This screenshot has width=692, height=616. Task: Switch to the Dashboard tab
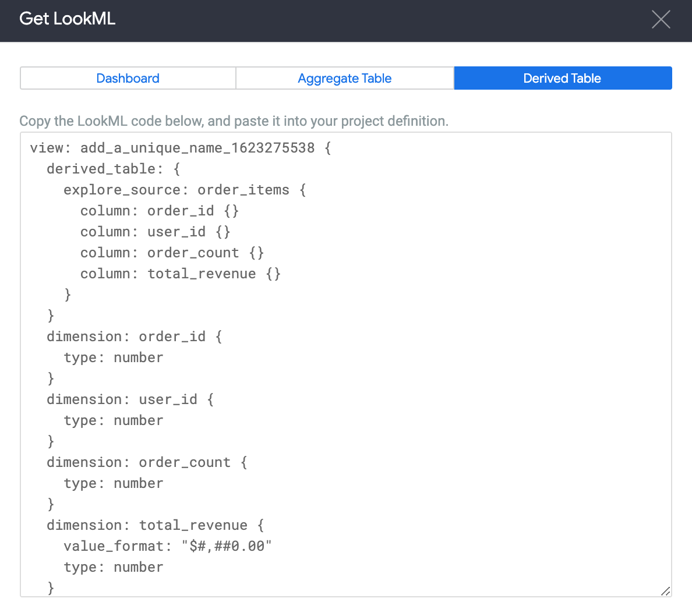128,78
